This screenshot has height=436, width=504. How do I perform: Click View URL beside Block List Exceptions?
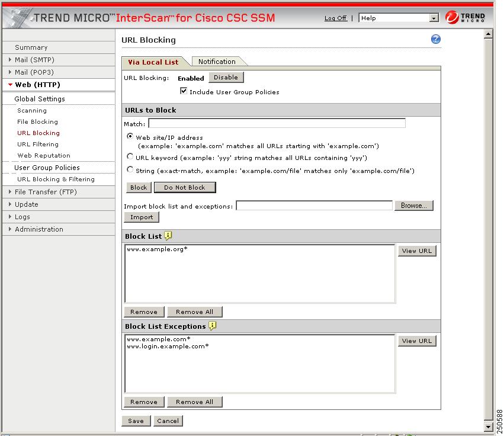pyautogui.click(x=417, y=341)
